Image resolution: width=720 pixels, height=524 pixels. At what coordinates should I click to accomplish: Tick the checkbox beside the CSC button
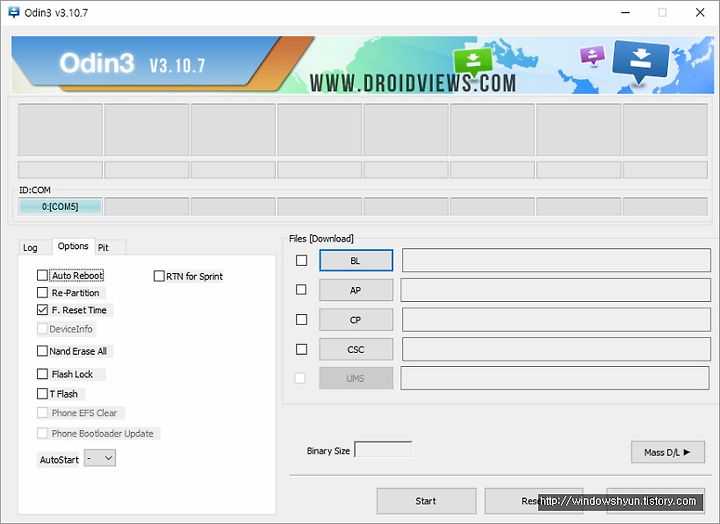pos(301,349)
